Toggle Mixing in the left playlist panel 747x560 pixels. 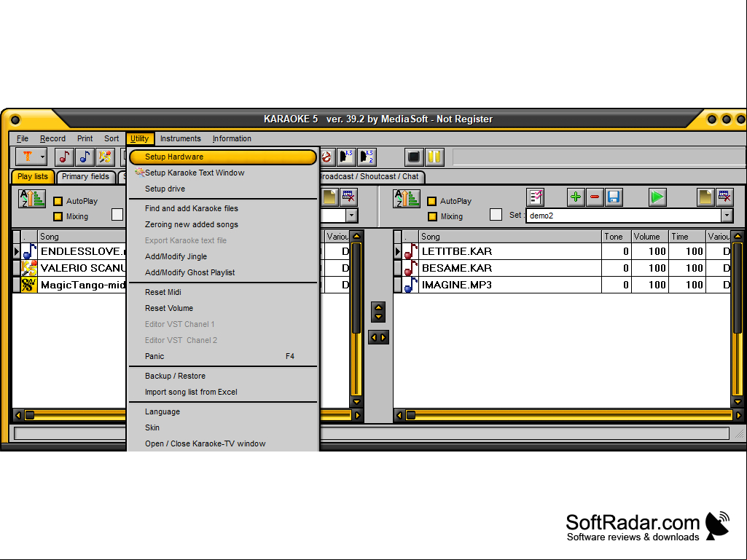coord(58,217)
